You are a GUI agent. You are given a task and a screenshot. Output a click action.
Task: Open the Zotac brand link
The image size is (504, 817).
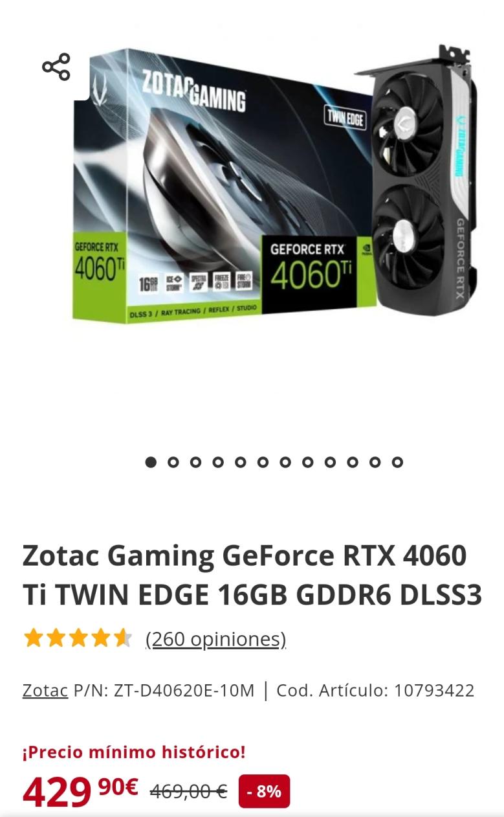45,691
